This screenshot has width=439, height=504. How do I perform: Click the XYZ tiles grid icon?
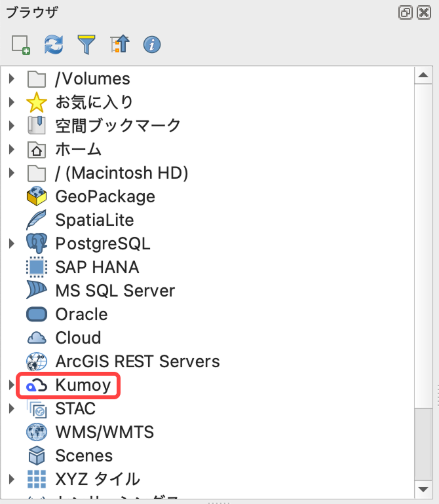pos(37,479)
